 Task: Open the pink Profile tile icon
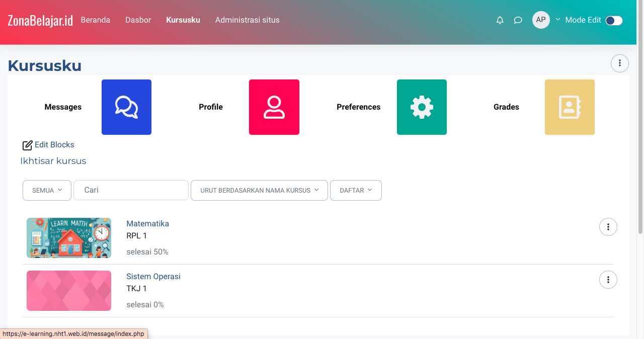274,107
